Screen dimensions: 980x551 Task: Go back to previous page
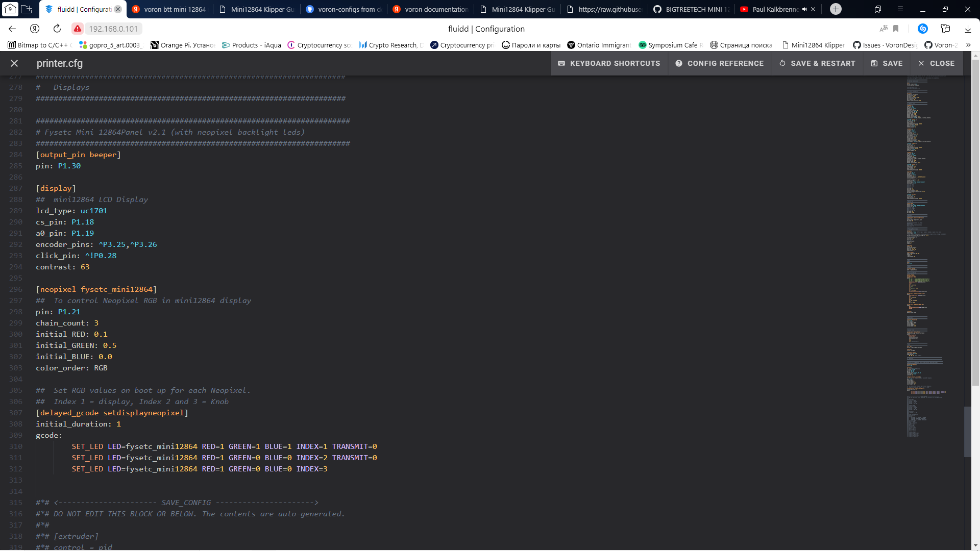(x=12, y=29)
